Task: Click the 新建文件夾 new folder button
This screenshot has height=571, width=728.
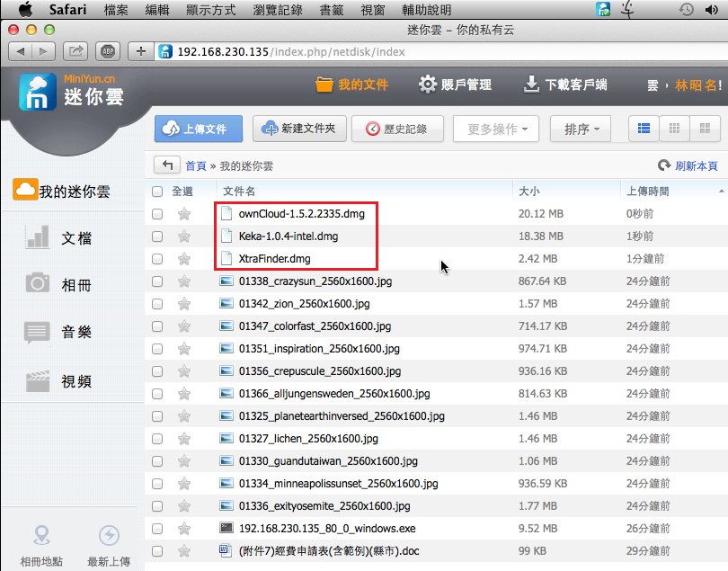Action: pos(299,129)
